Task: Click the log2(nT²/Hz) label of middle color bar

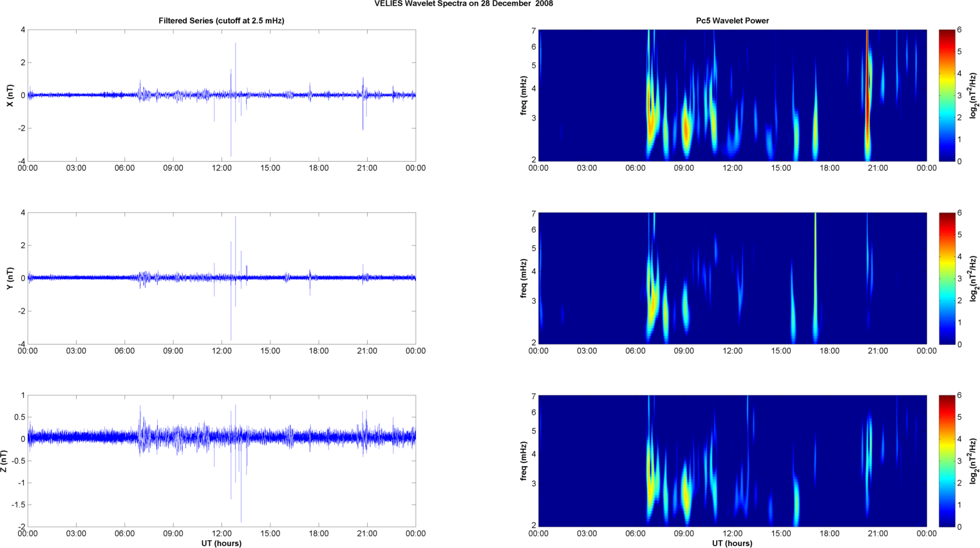Action: (974, 278)
